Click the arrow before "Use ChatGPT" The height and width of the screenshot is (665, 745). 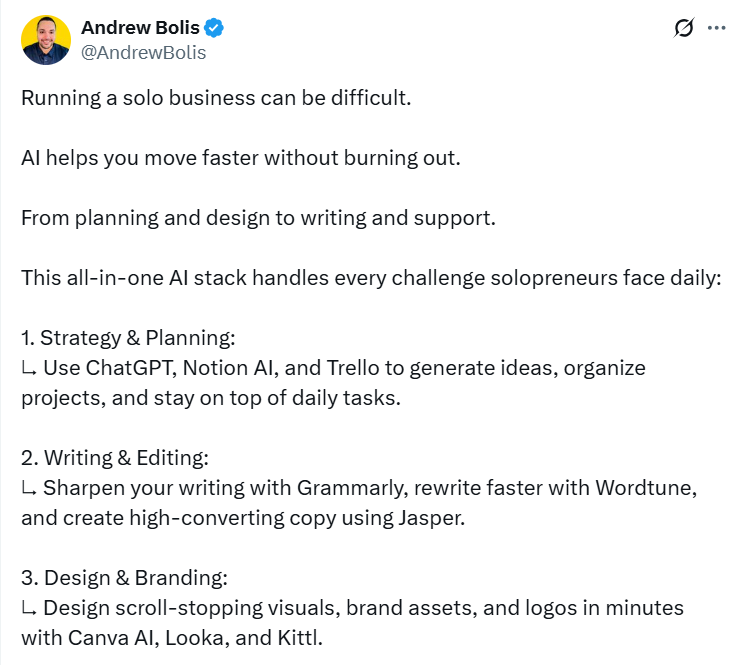[29, 368]
